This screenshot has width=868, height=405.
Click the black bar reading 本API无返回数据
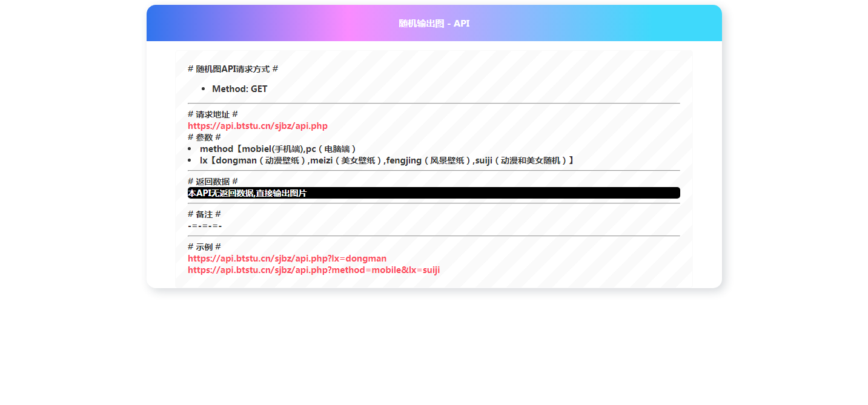click(434, 193)
